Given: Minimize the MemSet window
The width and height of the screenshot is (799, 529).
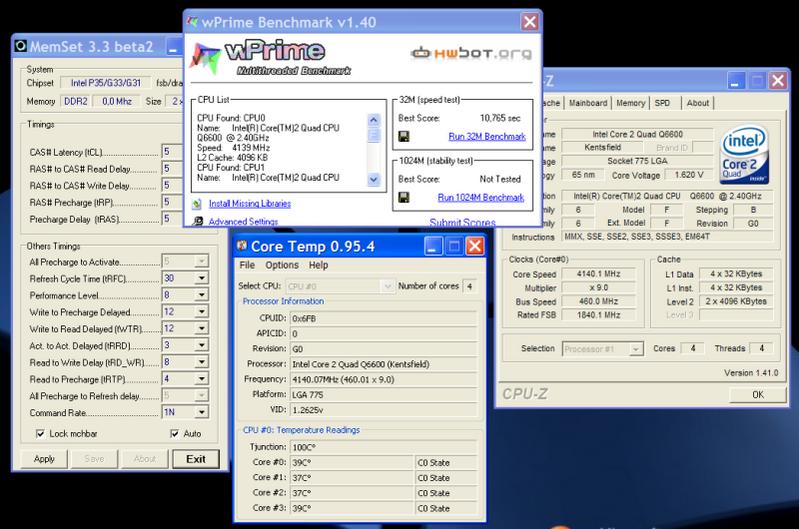Looking at the screenshot, I should click(174, 47).
